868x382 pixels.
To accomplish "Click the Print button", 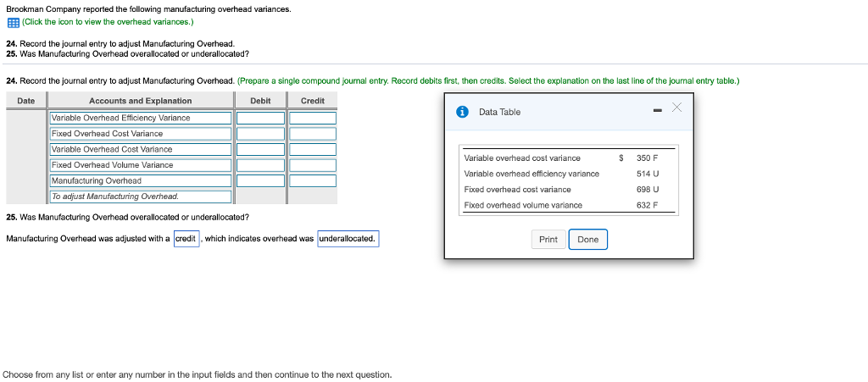I will [548, 240].
